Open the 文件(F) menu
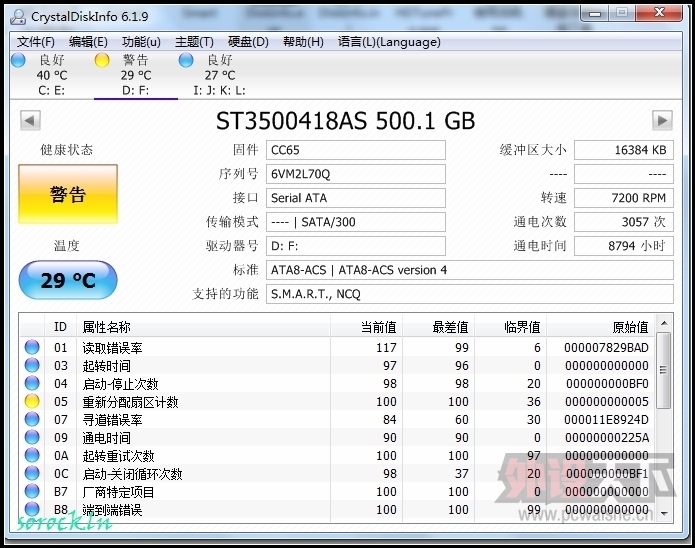This screenshot has height=548, width=695. [x=36, y=42]
